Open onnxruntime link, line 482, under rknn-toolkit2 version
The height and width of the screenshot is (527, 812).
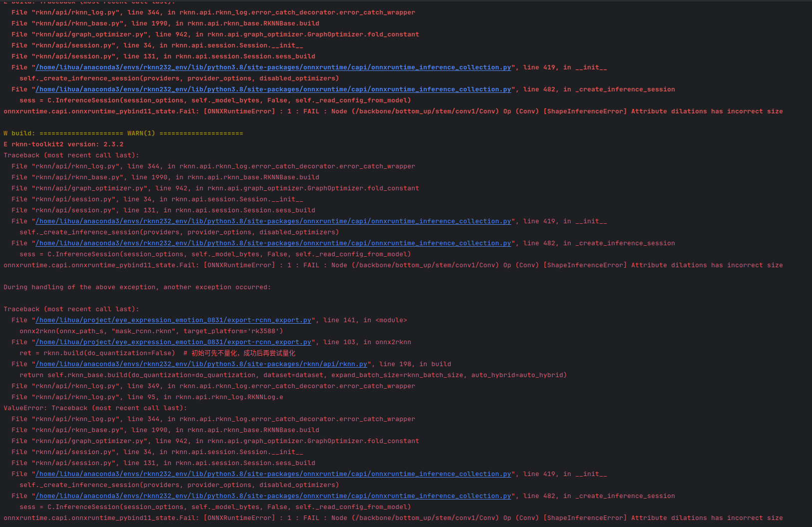pos(273,243)
